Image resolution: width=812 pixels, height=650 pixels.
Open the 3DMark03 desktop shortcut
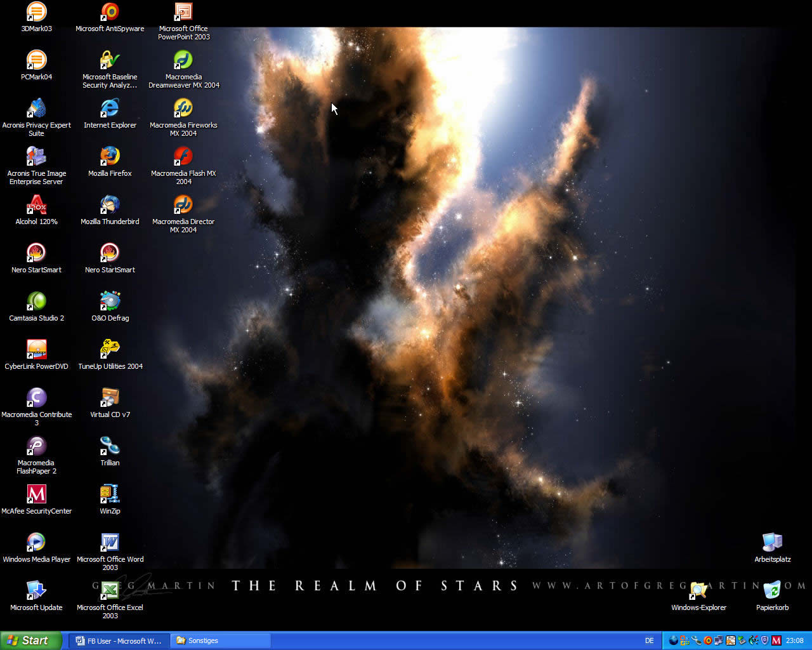(36, 17)
